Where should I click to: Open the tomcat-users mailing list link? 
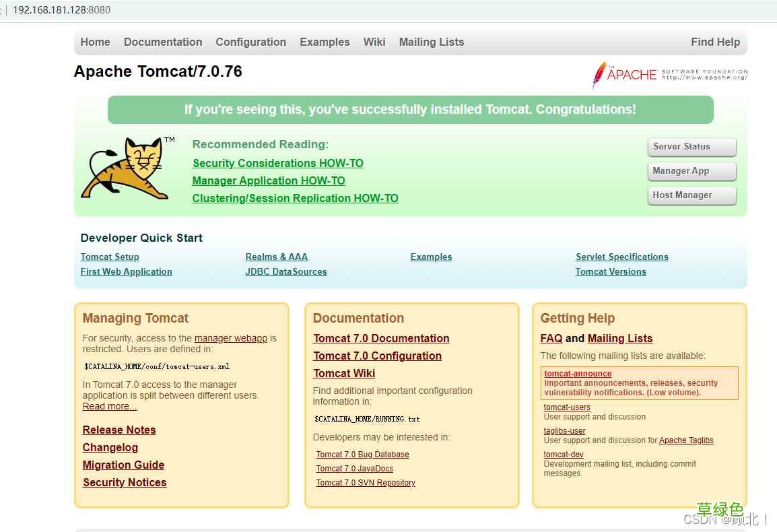click(x=567, y=407)
